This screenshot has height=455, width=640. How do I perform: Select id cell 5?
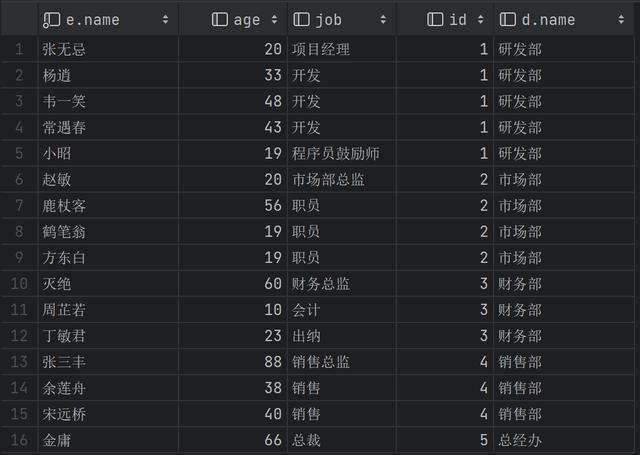(x=484, y=440)
